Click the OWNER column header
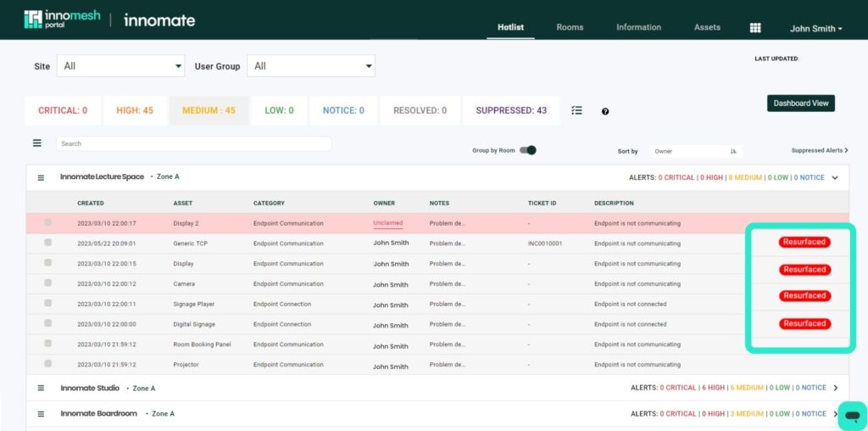 point(384,204)
